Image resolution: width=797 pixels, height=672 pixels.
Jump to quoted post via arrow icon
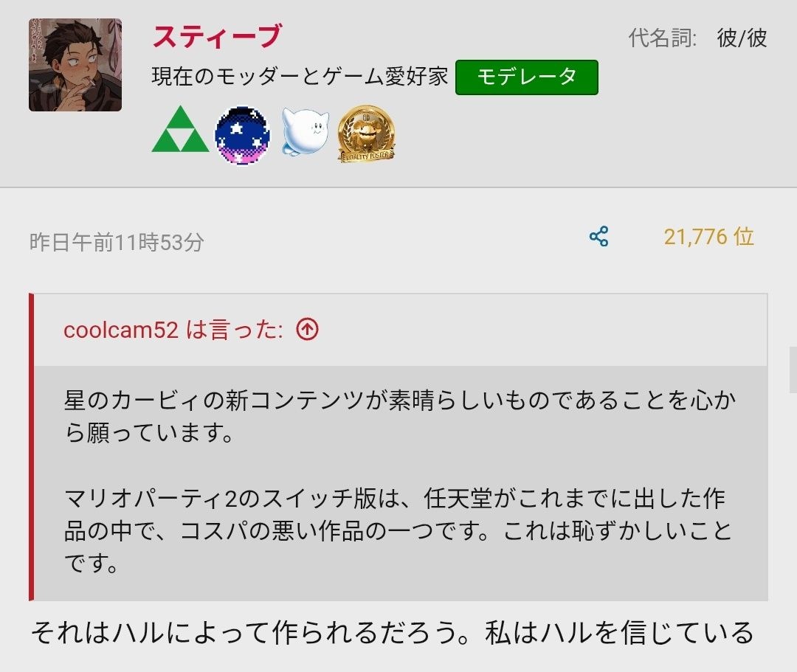tap(308, 329)
